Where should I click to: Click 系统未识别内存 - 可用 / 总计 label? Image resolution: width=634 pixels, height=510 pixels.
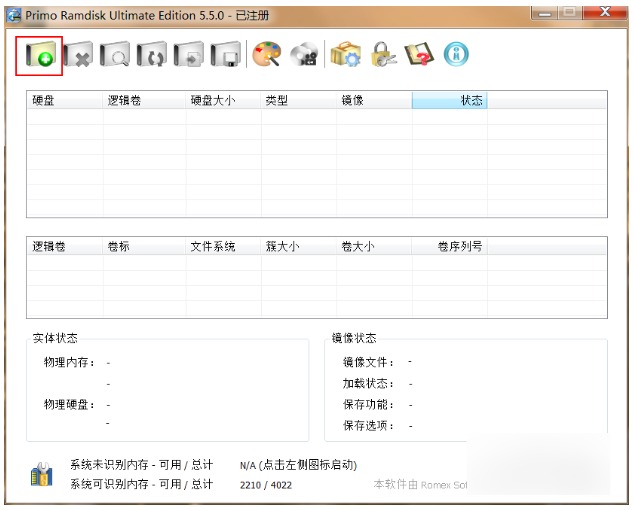142,465
